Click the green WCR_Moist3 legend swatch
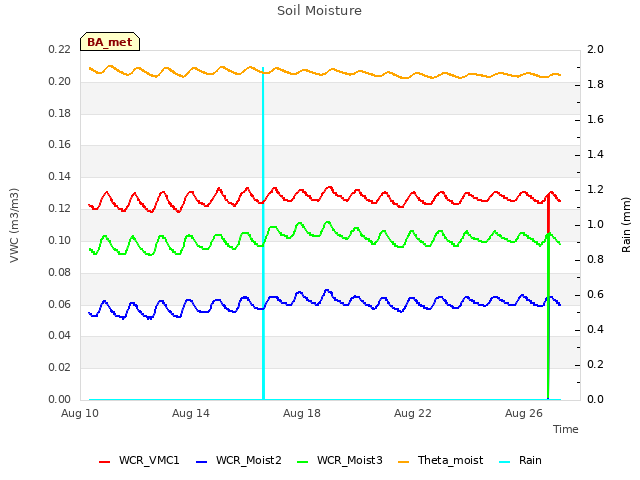640x480 pixels. point(302,462)
